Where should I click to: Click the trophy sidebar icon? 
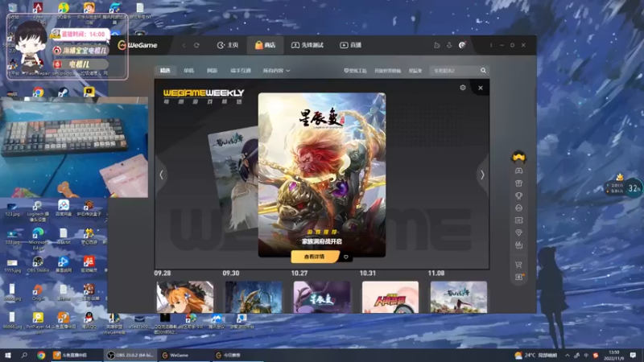518,195
